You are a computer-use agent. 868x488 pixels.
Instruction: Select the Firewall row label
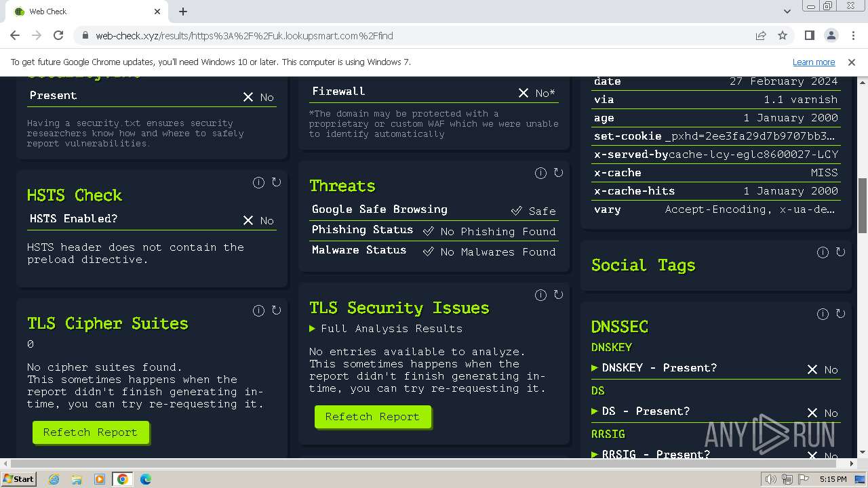pyautogui.click(x=338, y=91)
